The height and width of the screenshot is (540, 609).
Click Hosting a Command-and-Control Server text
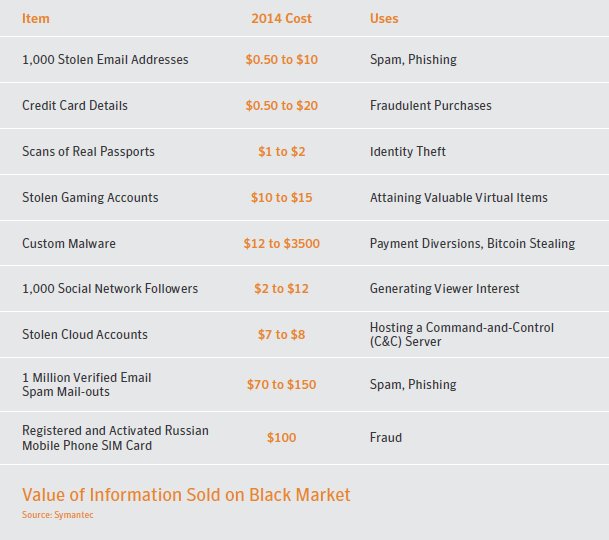point(461,334)
